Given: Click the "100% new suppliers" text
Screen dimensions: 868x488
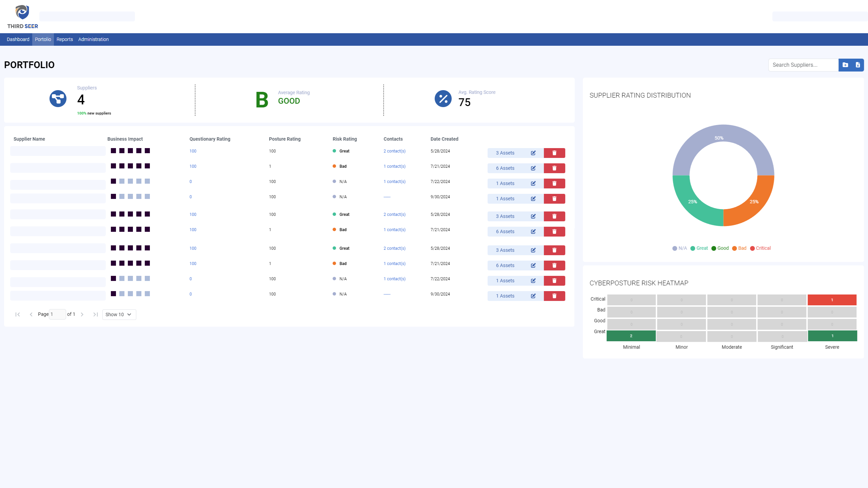Looking at the screenshot, I should (x=94, y=113).
